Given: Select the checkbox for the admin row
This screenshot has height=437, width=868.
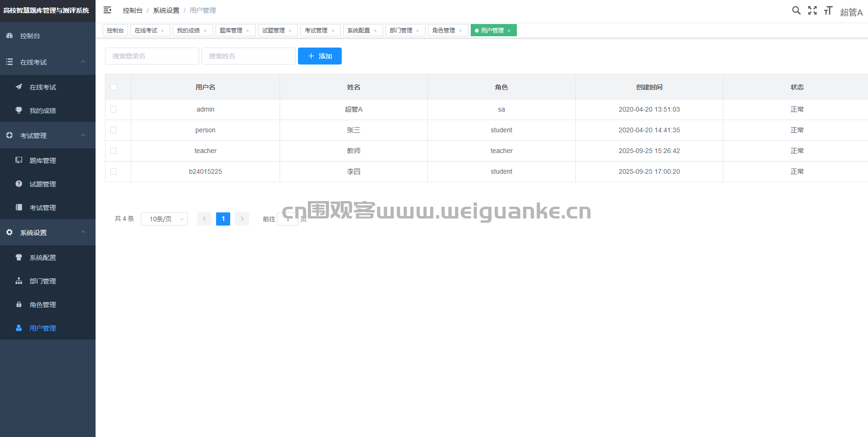Looking at the screenshot, I should [113, 109].
